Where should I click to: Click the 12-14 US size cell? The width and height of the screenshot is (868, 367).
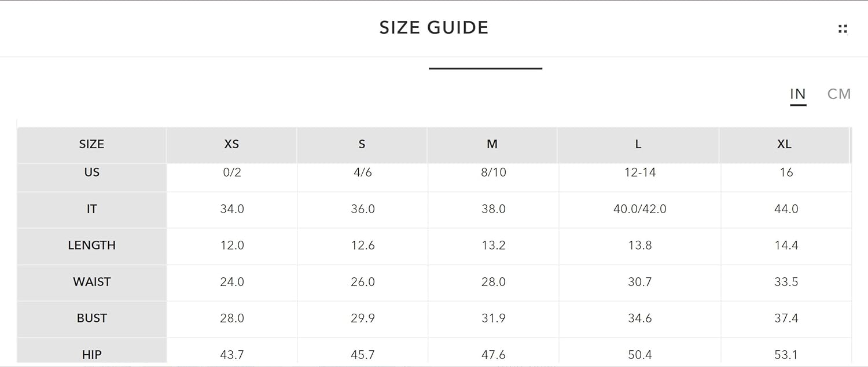point(640,173)
